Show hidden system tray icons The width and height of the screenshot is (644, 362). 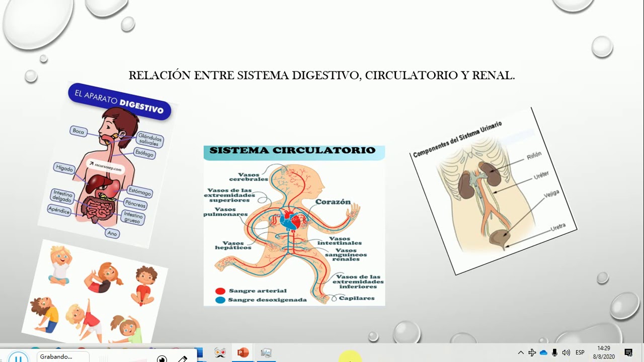(521, 352)
